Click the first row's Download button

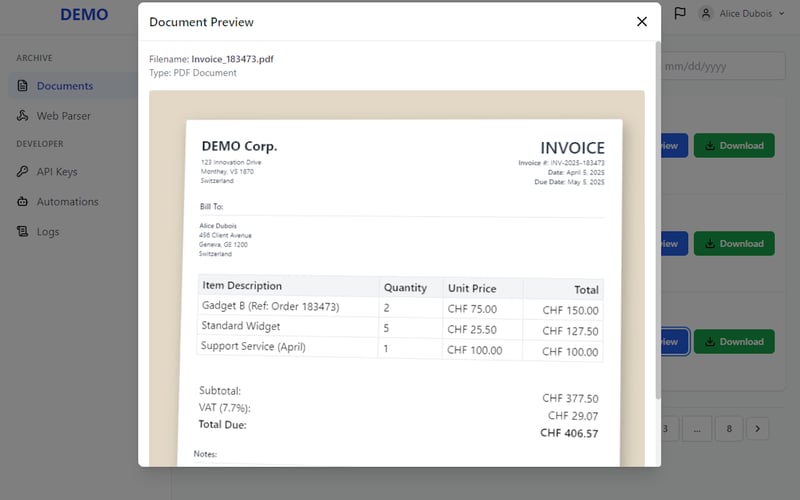(734, 145)
